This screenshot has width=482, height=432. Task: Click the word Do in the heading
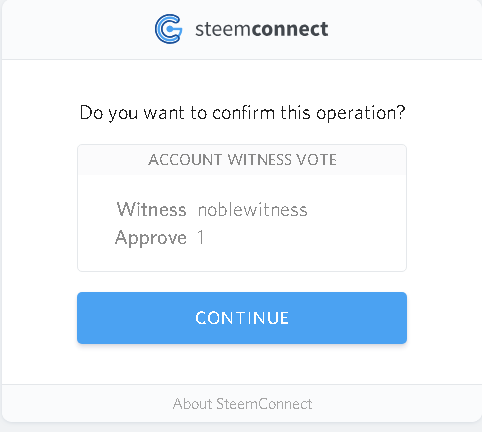(x=91, y=112)
